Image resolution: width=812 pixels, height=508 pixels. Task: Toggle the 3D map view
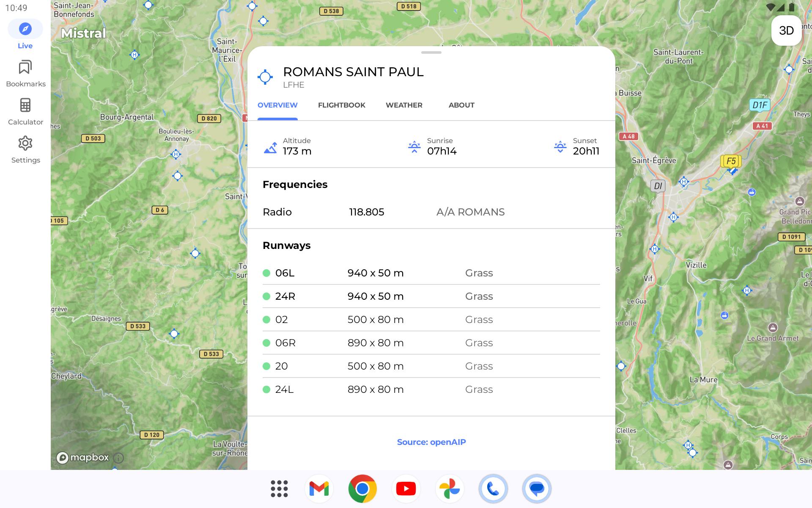point(786,30)
